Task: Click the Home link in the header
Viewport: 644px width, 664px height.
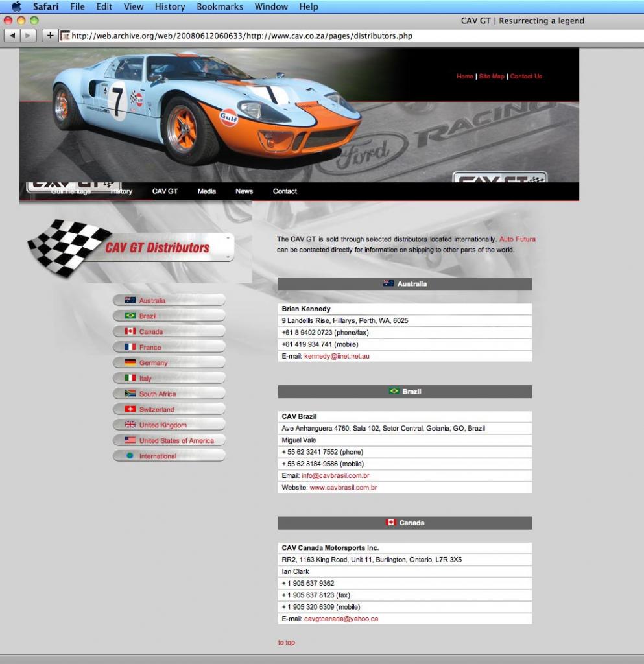Action: point(464,77)
